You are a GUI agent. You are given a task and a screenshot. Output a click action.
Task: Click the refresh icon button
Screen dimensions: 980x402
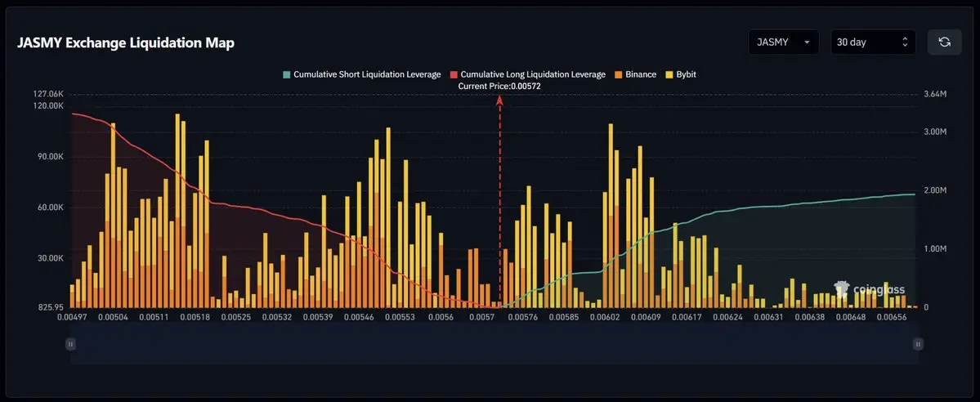(x=944, y=42)
